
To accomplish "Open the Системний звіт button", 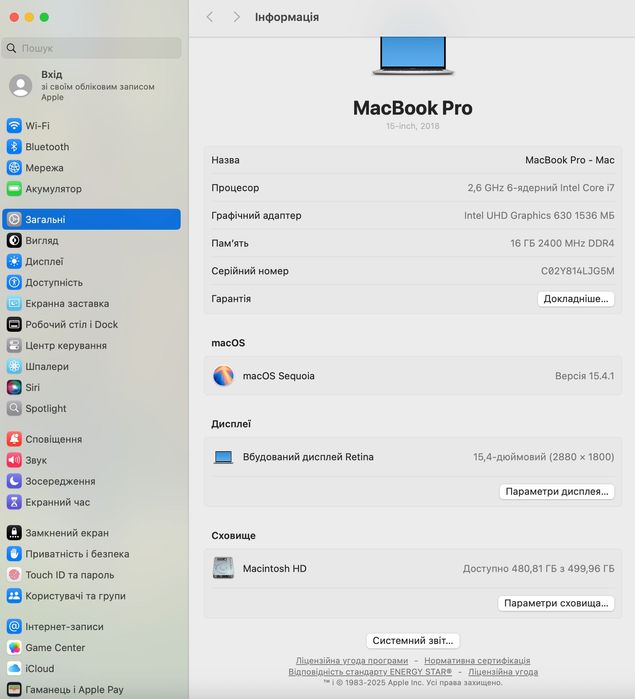I will point(413,641).
